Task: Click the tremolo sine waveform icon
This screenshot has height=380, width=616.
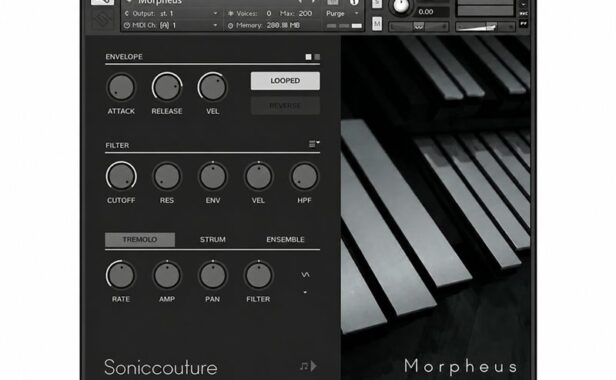Action: point(305,275)
